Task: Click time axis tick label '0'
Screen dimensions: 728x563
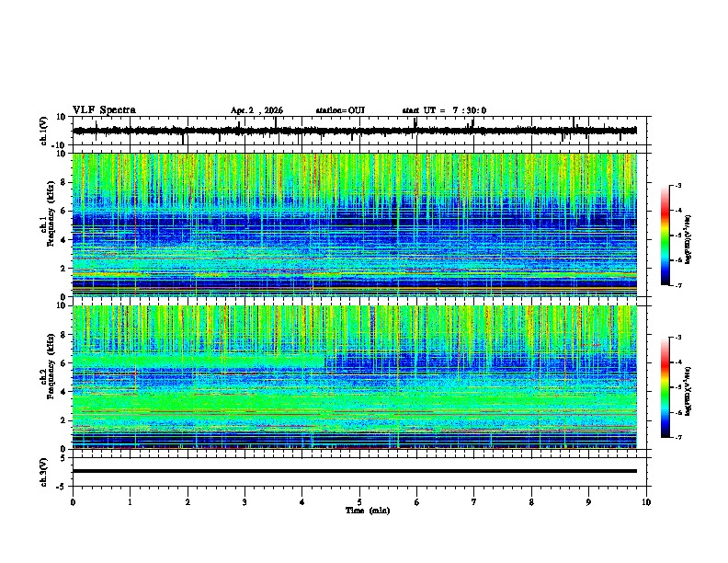Action: (73, 502)
